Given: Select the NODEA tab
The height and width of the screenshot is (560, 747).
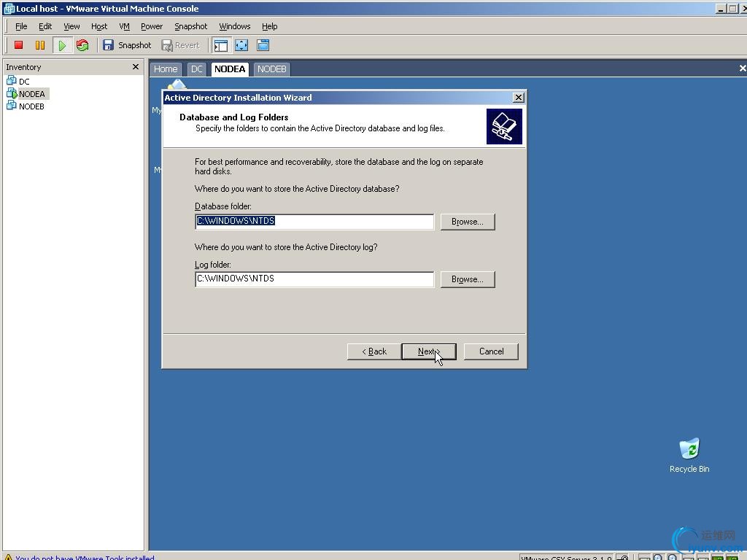Looking at the screenshot, I should coord(230,69).
